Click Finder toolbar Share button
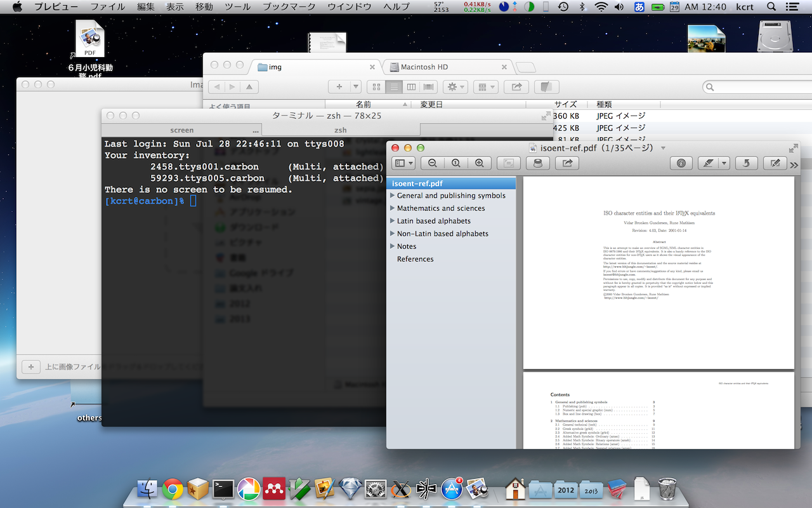This screenshot has width=812, height=508. pyautogui.click(x=516, y=87)
